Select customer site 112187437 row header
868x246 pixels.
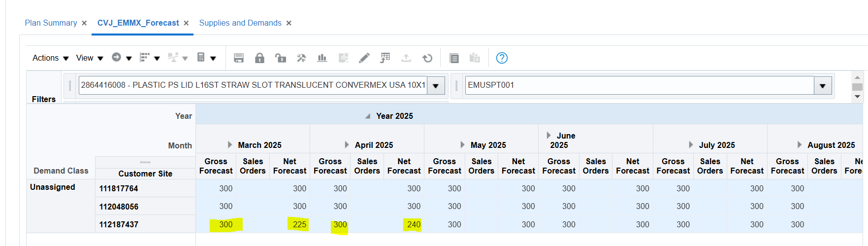[x=145, y=224]
